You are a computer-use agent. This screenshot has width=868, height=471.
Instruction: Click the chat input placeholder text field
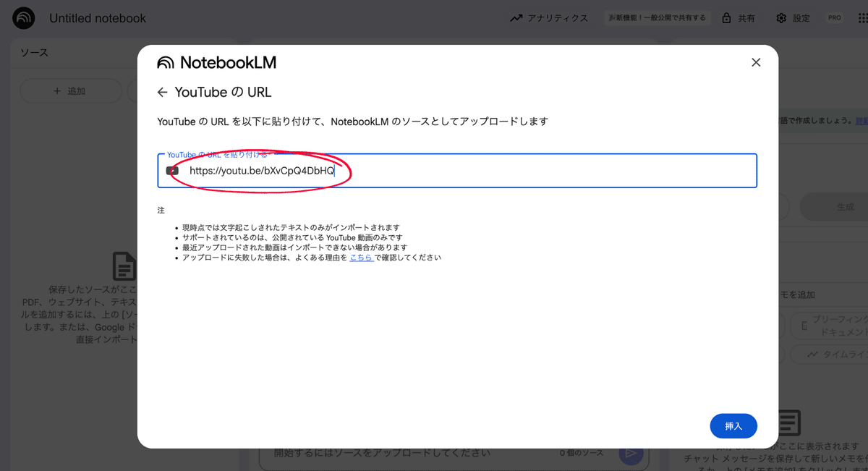[382, 454]
